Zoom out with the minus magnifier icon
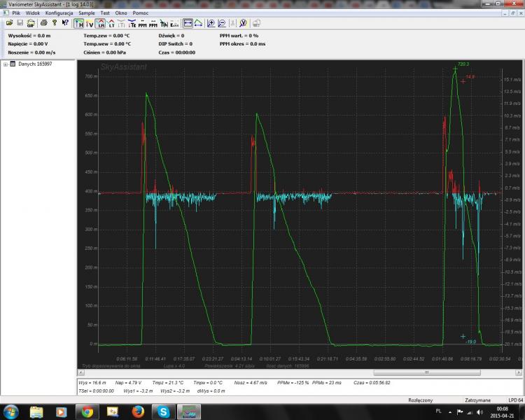The height and width of the screenshot is (420, 525). pyautogui.click(x=221, y=23)
